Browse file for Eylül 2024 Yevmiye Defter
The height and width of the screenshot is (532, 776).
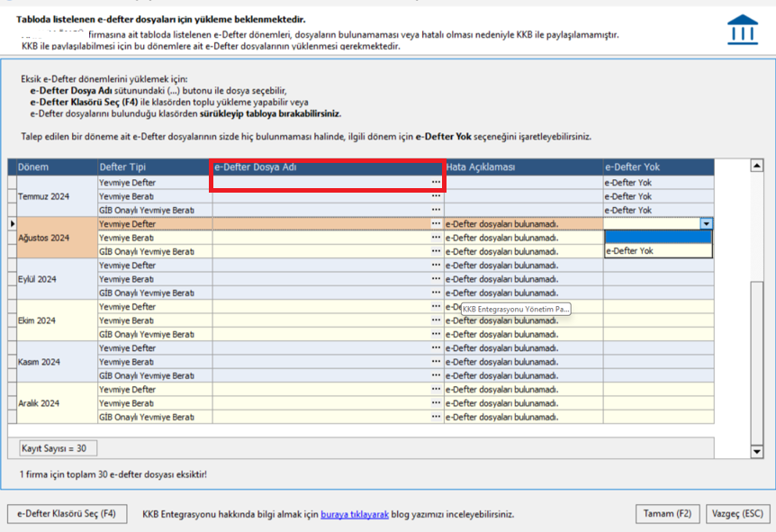pos(436,266)
